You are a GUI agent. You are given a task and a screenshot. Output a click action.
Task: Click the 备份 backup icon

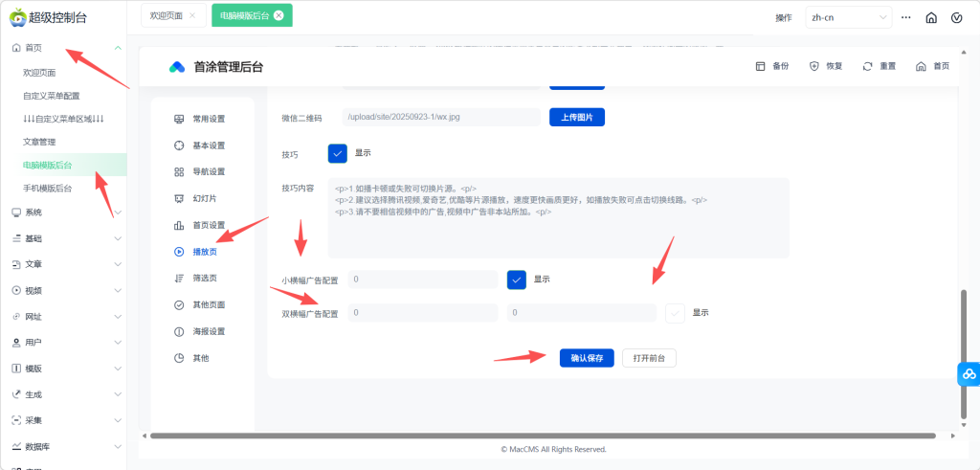tap(761, 66)
